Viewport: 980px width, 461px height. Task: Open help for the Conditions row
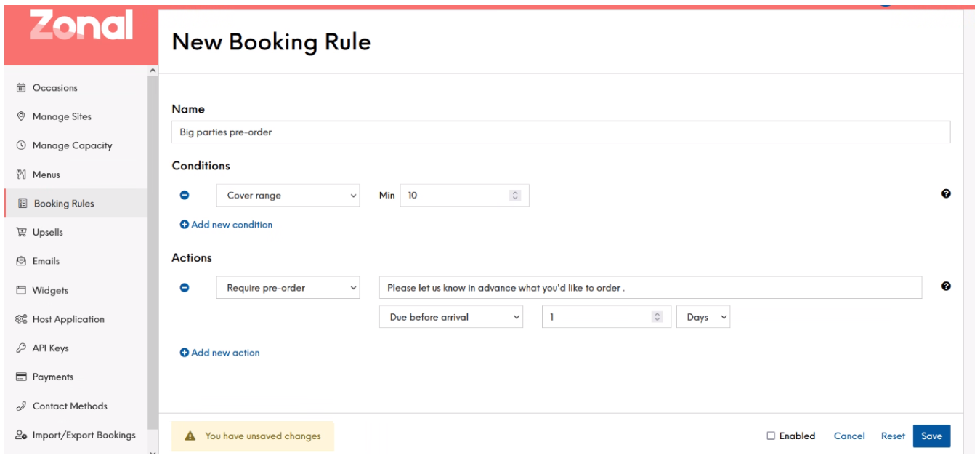pos(946,193)
